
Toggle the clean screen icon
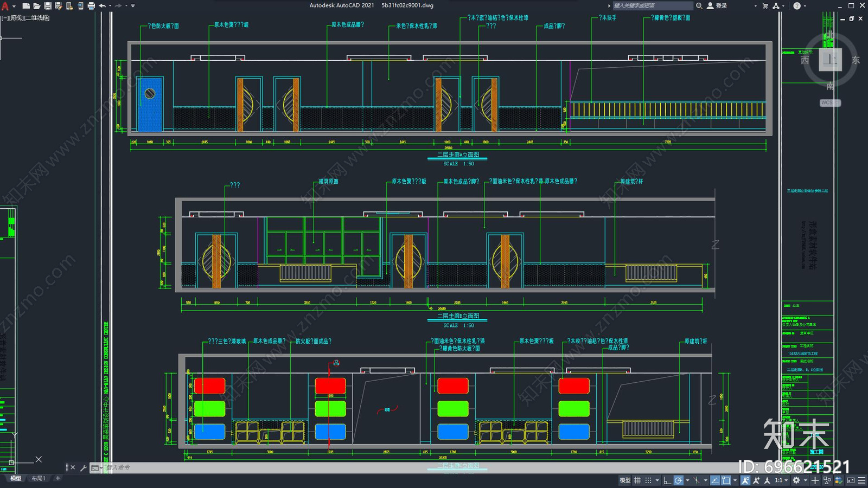851,480
